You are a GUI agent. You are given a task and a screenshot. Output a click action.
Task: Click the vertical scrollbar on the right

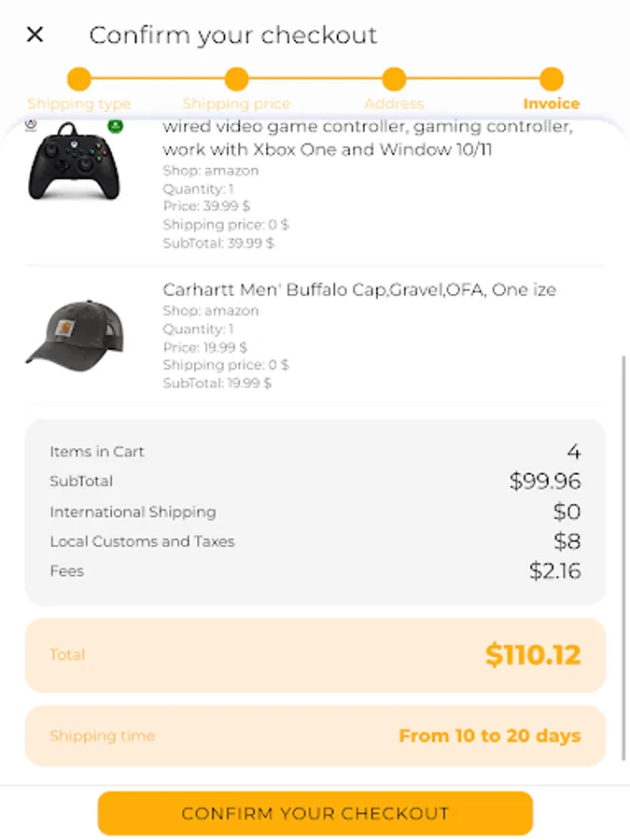(x=623, y=560)
